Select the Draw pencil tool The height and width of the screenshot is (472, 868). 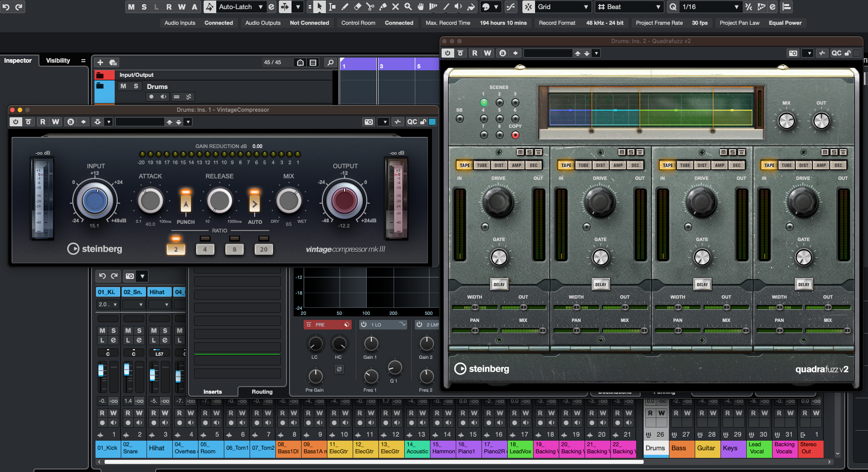[x=345, y=7]
